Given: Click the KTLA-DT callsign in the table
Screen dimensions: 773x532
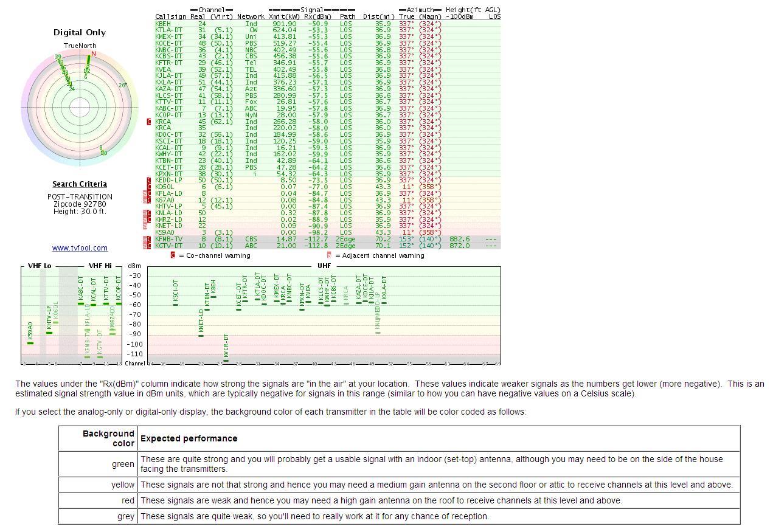Looking at the screenshot, I should pos(169,30).
